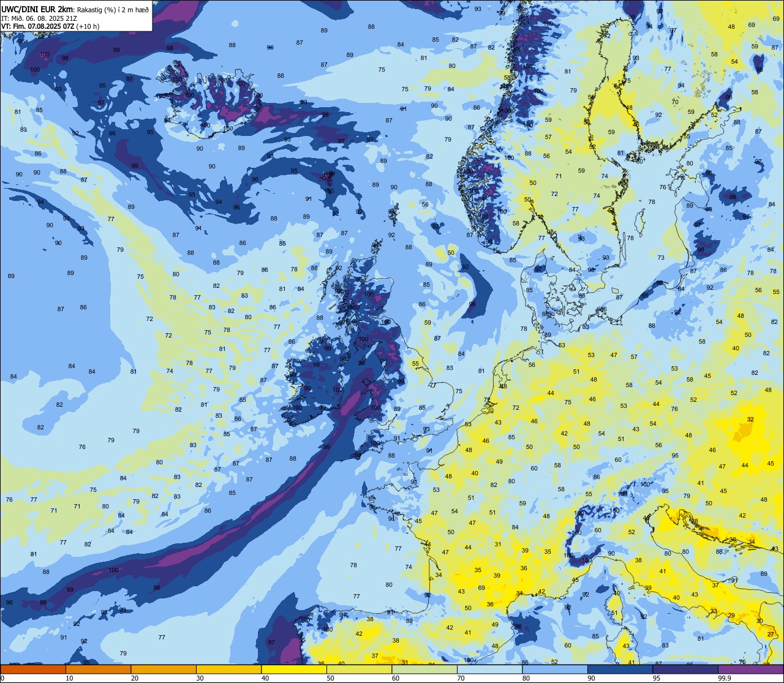
Task: Click the legend tick label 80
Action: [x=526, y=678]
